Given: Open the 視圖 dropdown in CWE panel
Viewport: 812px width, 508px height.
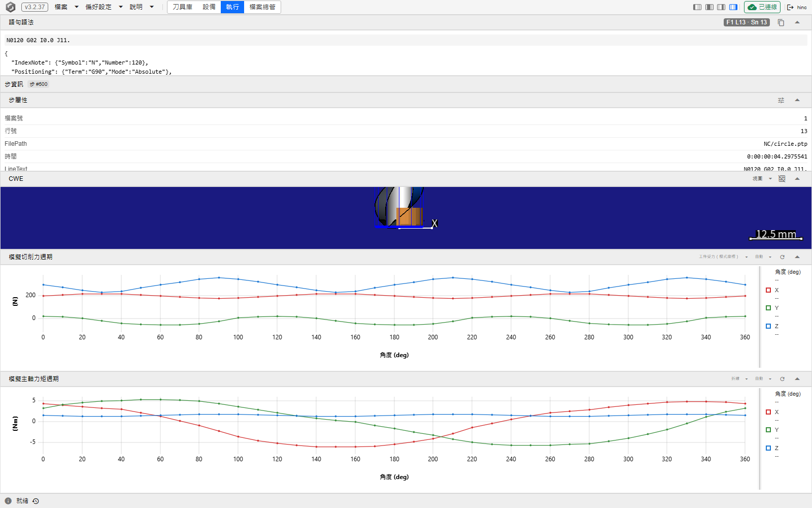Looking at the screenshot, I should (762, 179).
